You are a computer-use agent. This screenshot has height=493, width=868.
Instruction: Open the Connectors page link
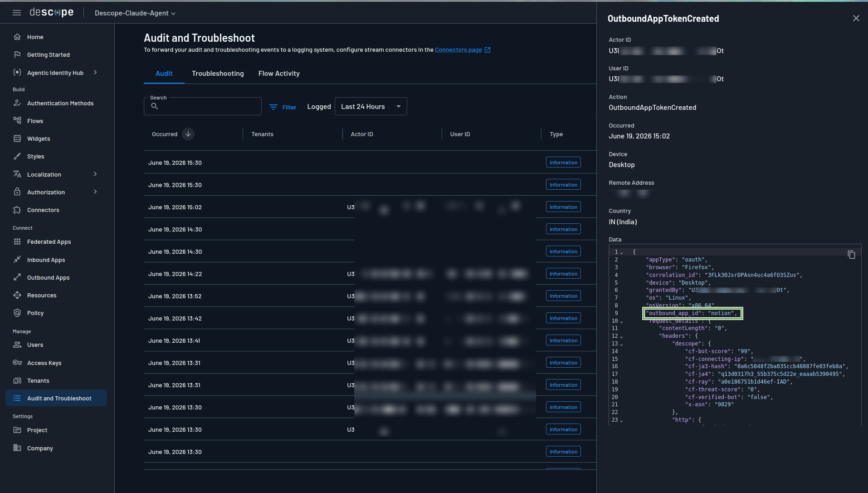coord(463,50)
